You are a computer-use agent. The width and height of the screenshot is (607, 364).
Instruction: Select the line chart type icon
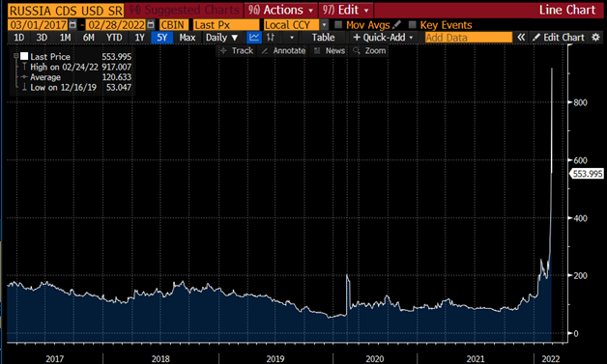[x=254, y=38]
